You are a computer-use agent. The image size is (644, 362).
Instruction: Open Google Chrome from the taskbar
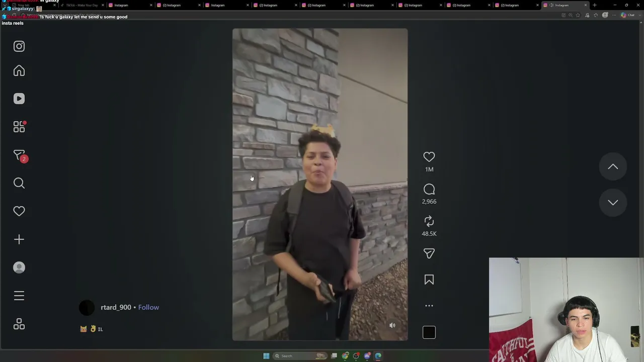[345, 356]
